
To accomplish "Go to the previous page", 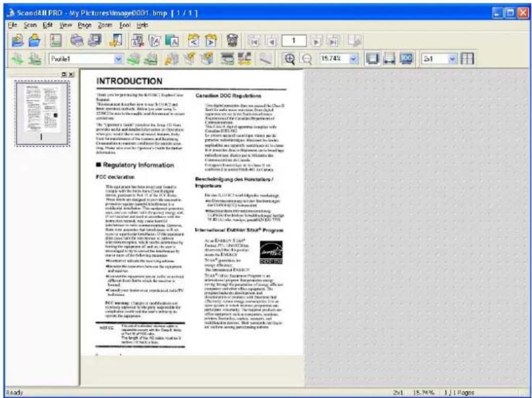I will click(x=271, y=41).
